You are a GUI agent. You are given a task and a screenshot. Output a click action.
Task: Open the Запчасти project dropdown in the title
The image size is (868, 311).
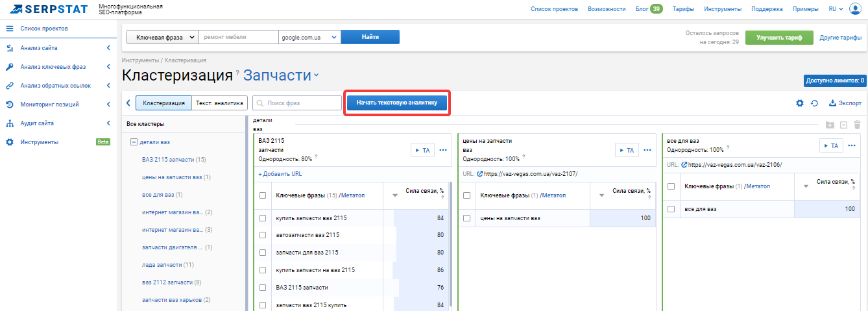point(282,75)
